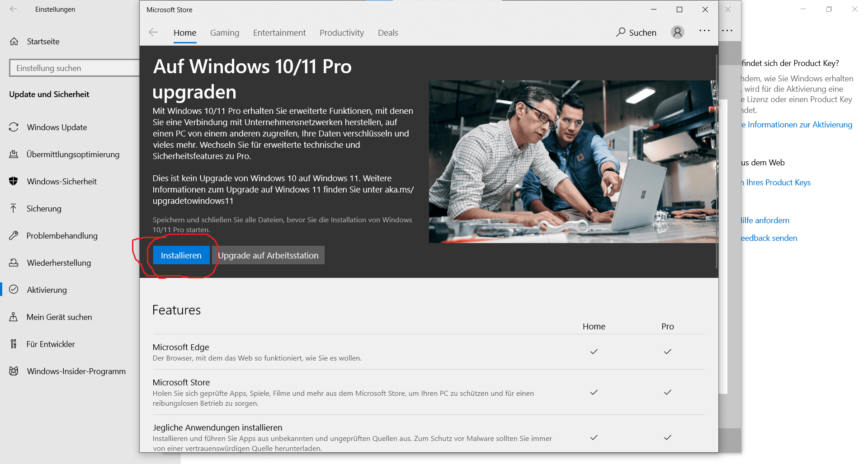This screenshot has height=464, width=868.
Task: Open the Productivity tab
Action: tap(342, 33)
